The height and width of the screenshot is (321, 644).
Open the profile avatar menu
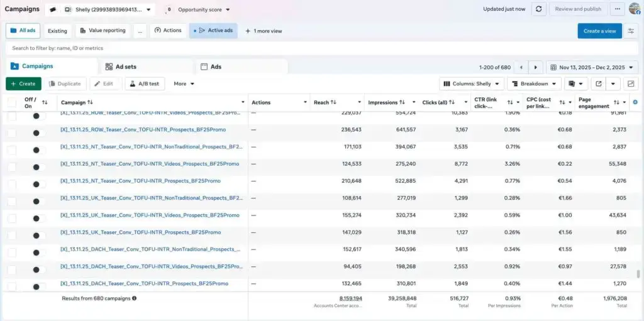[635, 9]
